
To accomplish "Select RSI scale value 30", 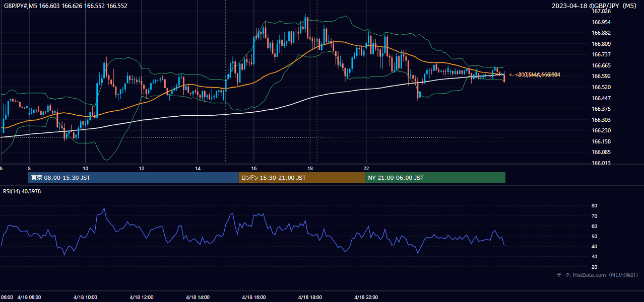I will (594, 257).
